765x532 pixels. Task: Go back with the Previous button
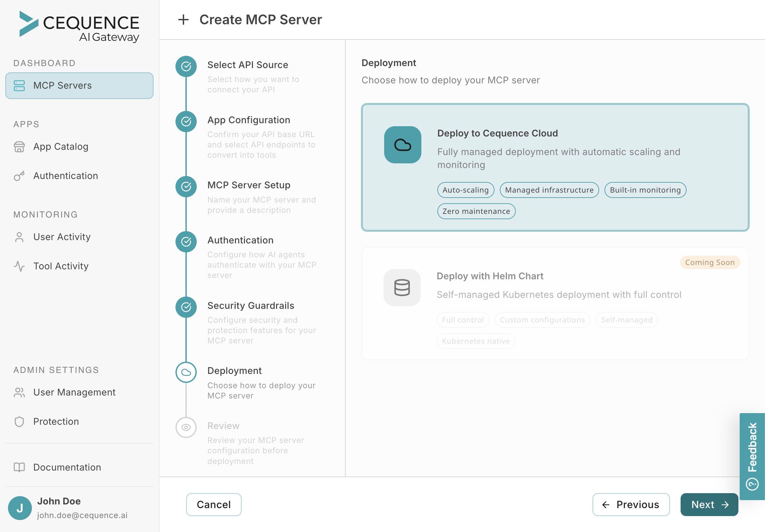[x=631, y=505]
